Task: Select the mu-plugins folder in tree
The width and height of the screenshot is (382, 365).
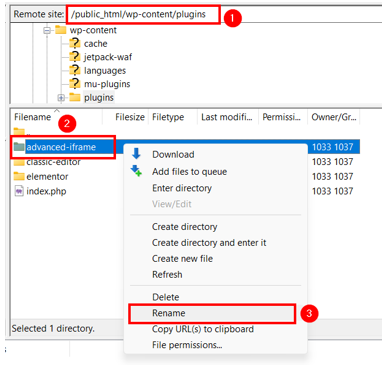Action: click(x=107, y=84)
